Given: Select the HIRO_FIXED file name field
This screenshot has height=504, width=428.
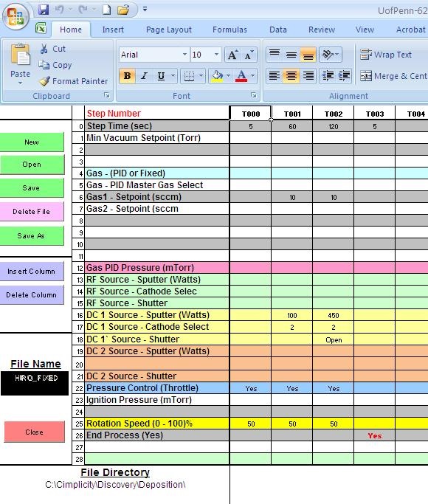Looking at the screenshot, I should point(35,383).
